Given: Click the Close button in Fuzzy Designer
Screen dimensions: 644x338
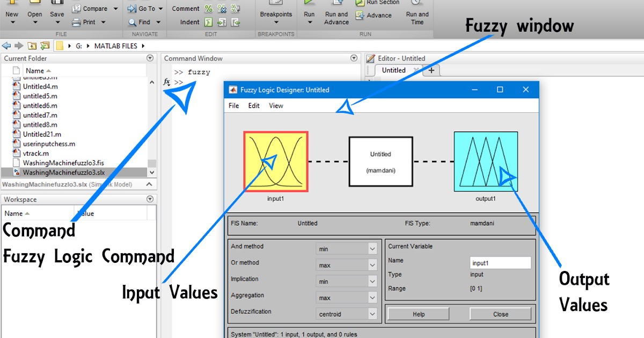Looking at the screenshot, I should click(501, 314).
